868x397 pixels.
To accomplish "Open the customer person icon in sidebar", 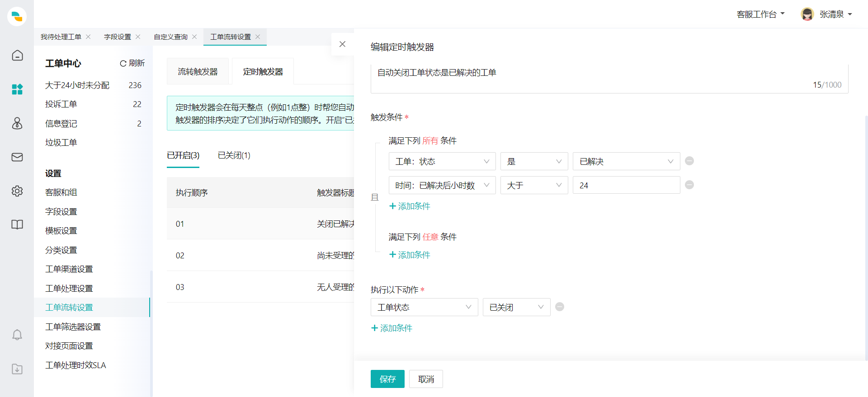I will 17,123.
